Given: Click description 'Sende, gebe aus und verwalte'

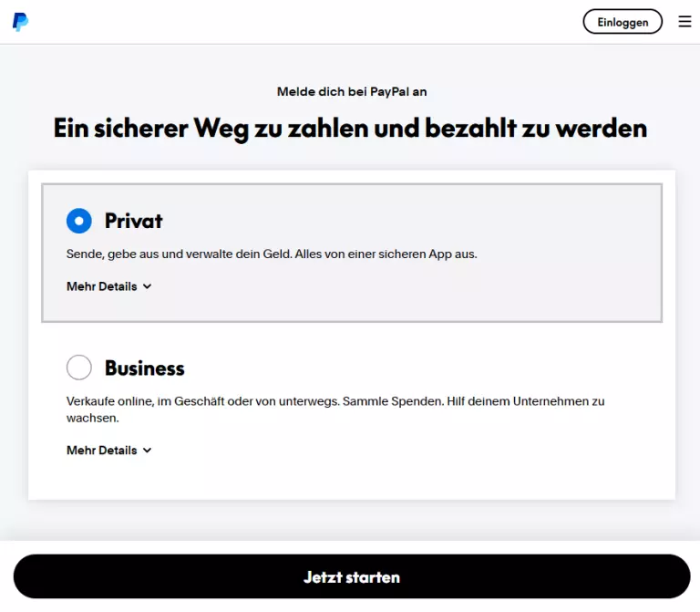Looking at the screenshot, I should [x=272, y=254].
